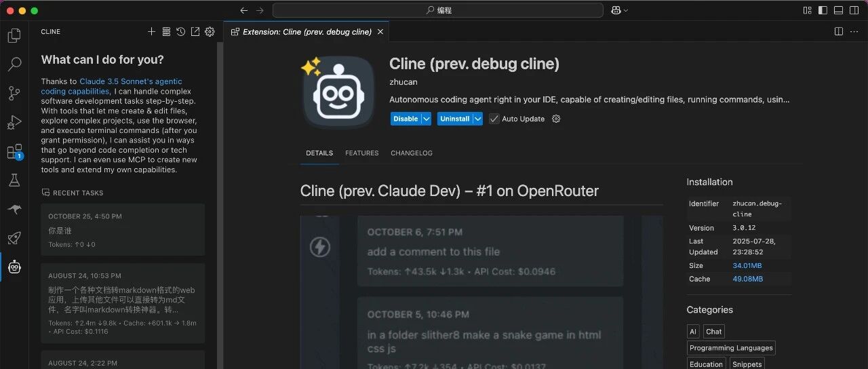Switch to the DETAILS tab

point(319,153)
